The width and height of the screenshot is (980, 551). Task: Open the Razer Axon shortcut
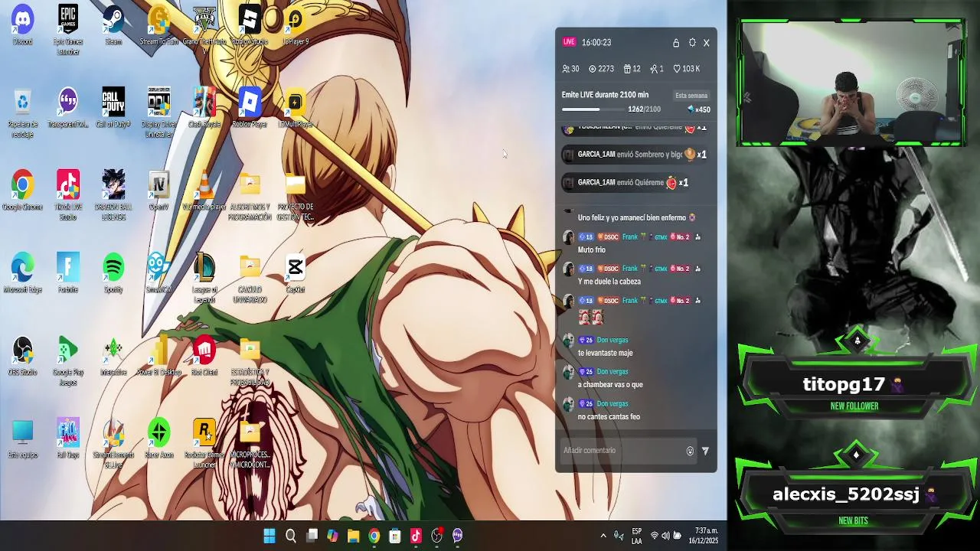coord(158,439)
